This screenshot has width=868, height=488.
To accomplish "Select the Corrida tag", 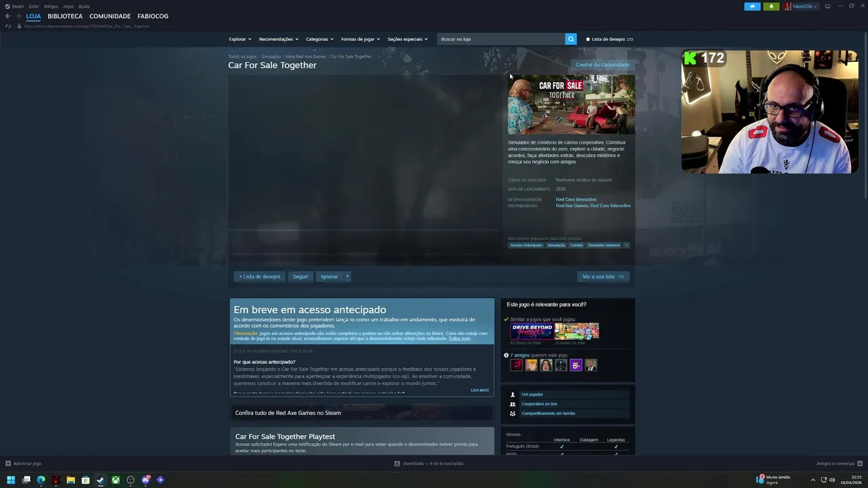I will tap(576, 245).
